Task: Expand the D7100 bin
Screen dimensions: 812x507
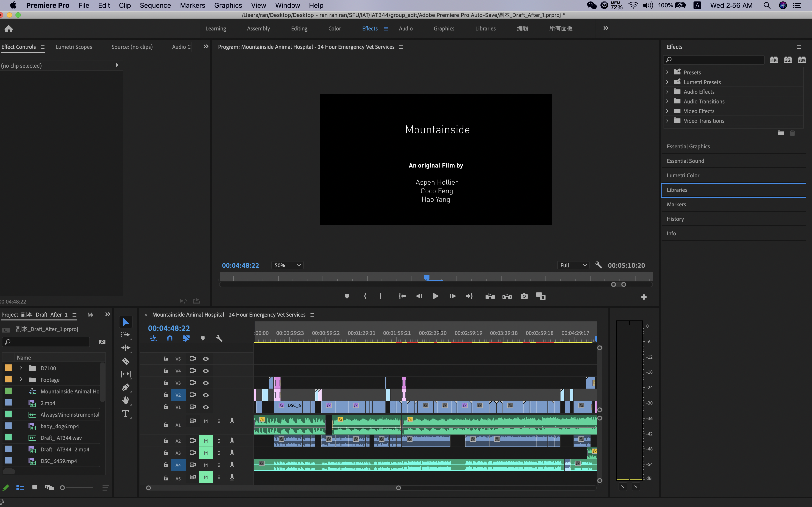Action: (x=21, y=368)
